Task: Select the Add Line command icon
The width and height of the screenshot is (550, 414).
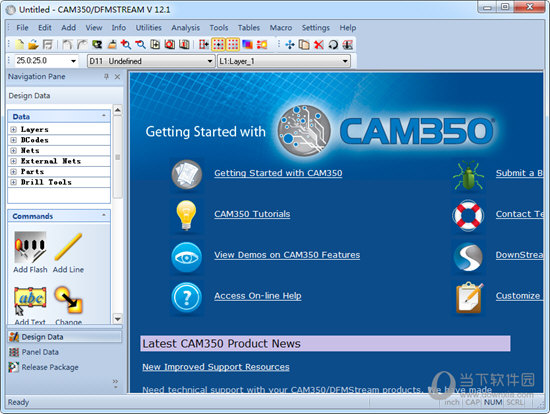Action: [68, 247]
